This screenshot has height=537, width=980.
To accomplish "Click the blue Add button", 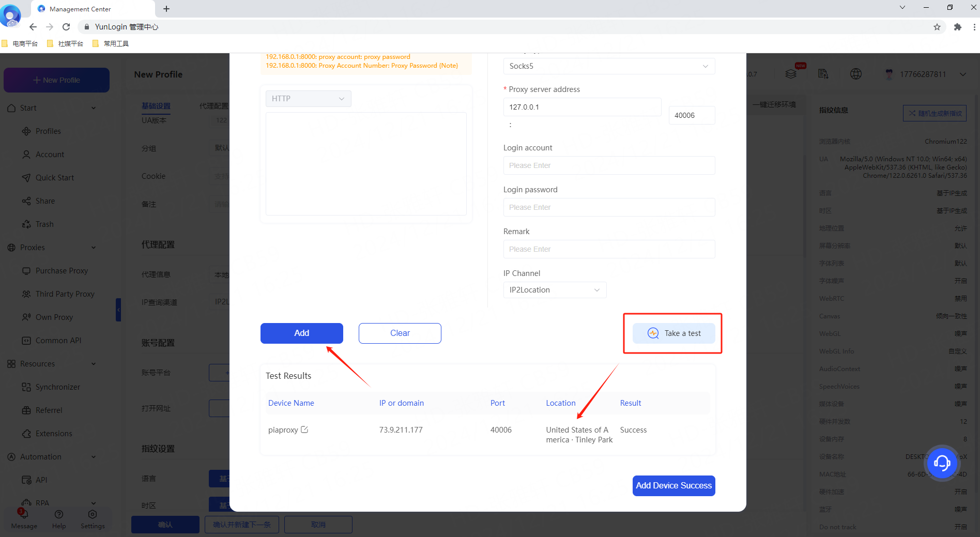I will point(301,333).
